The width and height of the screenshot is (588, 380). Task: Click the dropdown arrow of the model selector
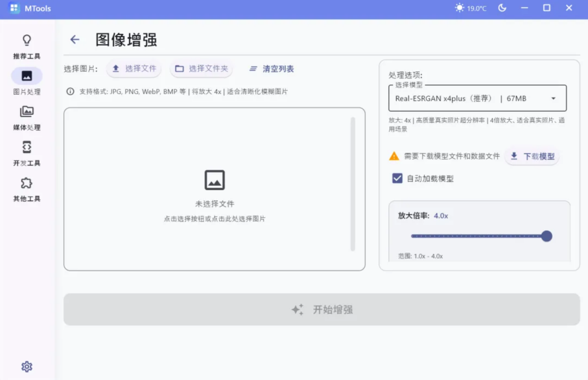click(553, 99)
